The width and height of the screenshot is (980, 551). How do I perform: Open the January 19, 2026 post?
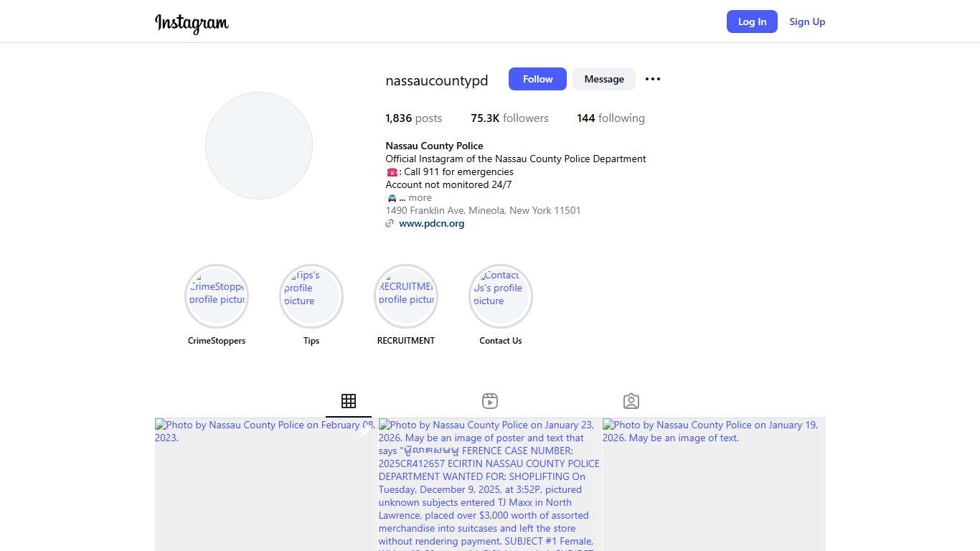(714, 488)
